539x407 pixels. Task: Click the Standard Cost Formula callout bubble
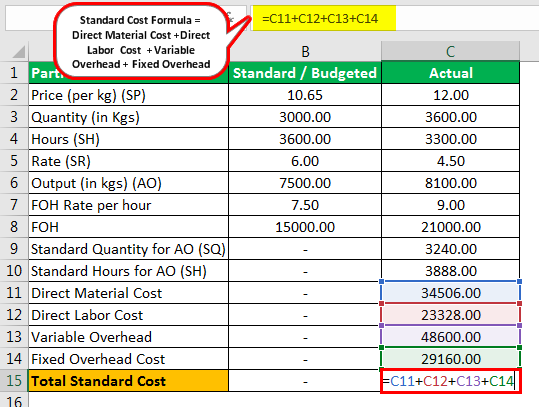coord(141,42)
